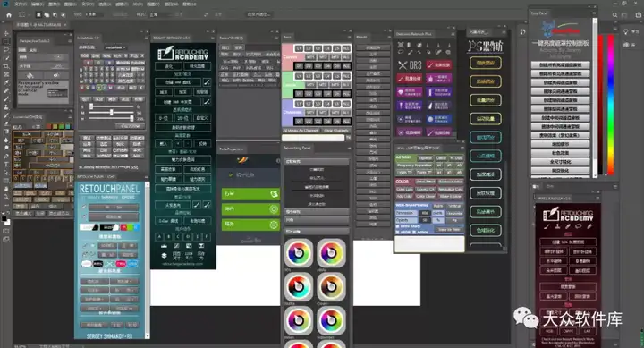This screenshot has width=644, height=348.
Task: Click Clear Channels button in Raya
Action: 336,131
